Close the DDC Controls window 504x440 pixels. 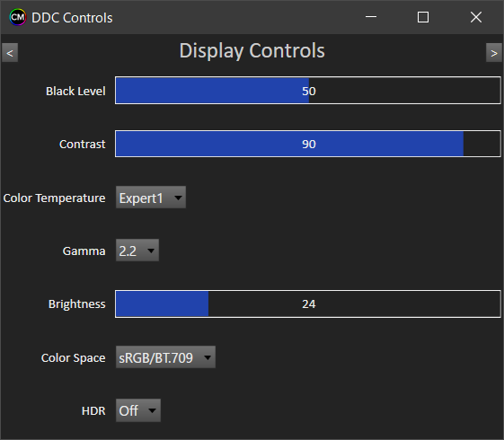pos(476,17)
